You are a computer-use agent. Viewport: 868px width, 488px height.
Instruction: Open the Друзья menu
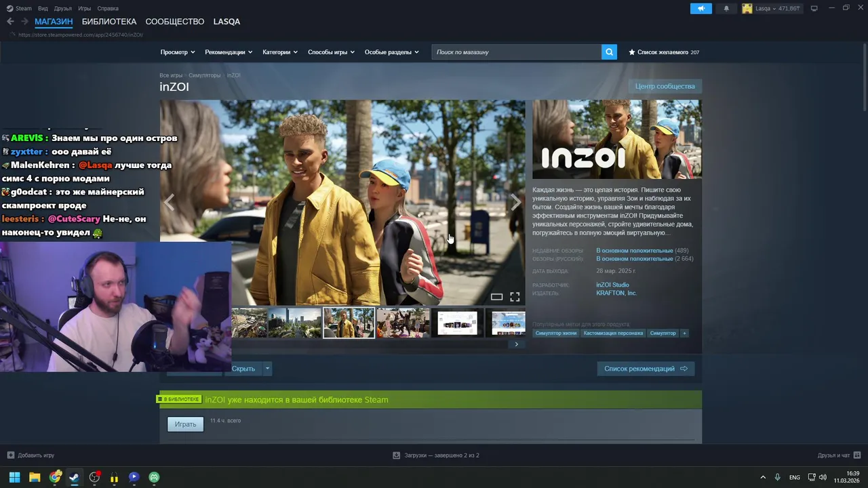click(62, 8)
